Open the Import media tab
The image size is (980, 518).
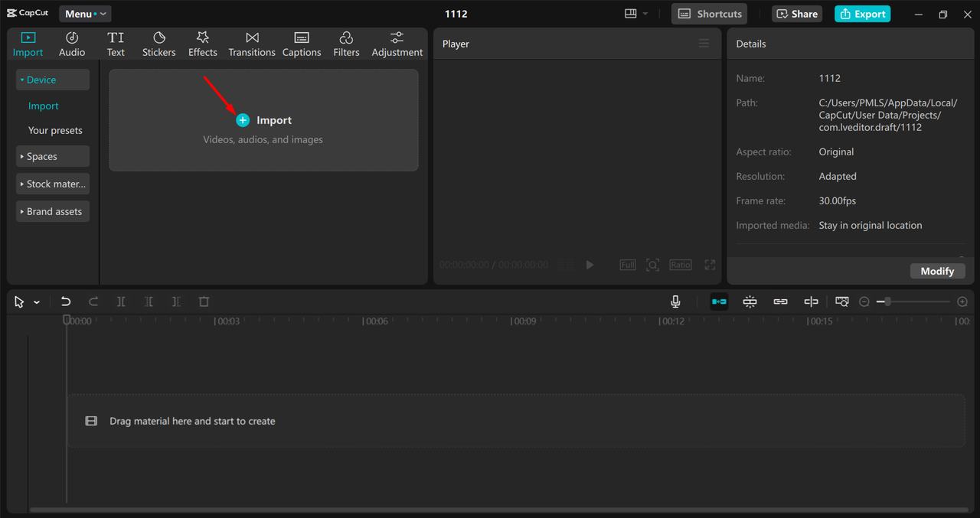pyautogui.click(x=28, y=44)
